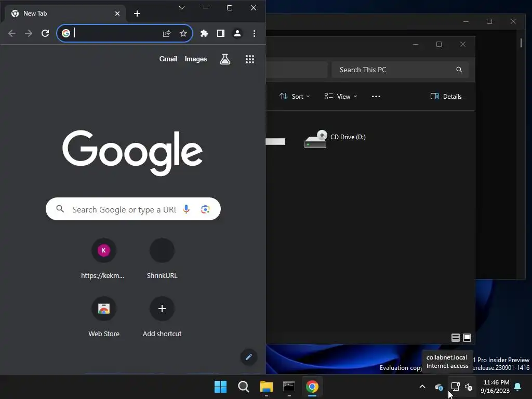
Task: Open the OneDrive tray icon
Action: click(439, 387)
